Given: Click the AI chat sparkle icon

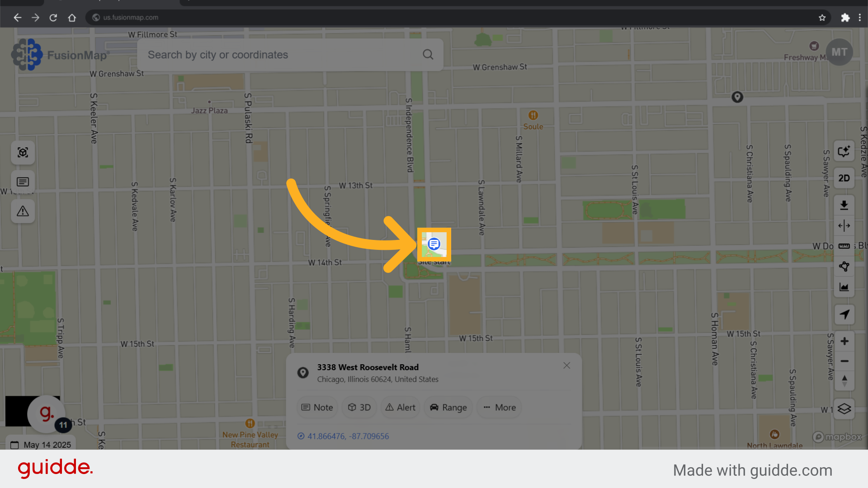Looking at the screenshot, I should pyautogui.click(x=844, y=151).
